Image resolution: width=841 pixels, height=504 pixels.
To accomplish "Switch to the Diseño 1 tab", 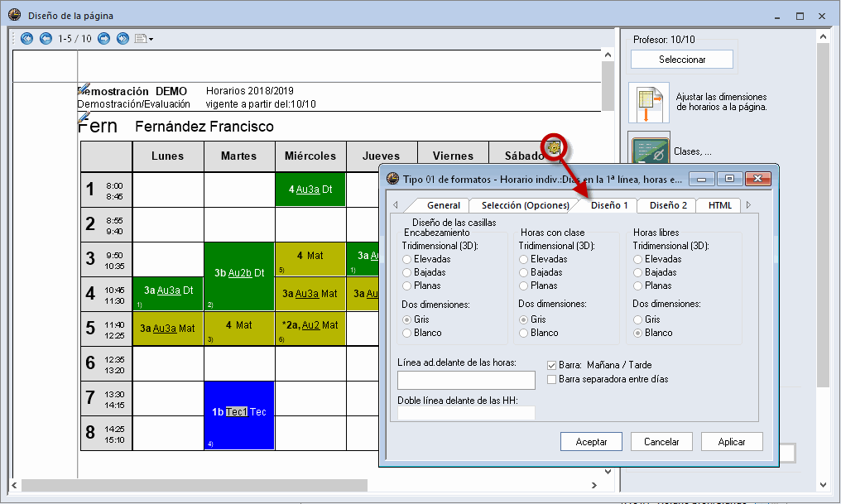I will click(x=609, y=205).
